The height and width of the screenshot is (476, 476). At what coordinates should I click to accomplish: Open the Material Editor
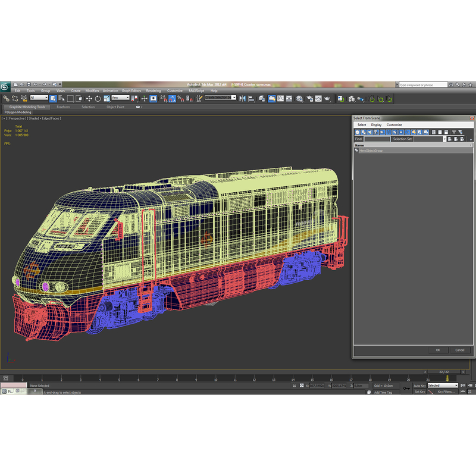pos(300,99)
